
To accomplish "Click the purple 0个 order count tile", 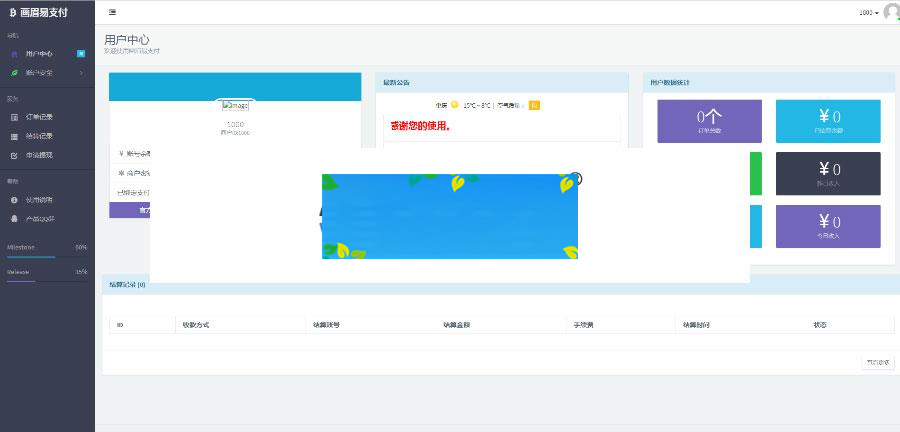I will pos(709,121).
